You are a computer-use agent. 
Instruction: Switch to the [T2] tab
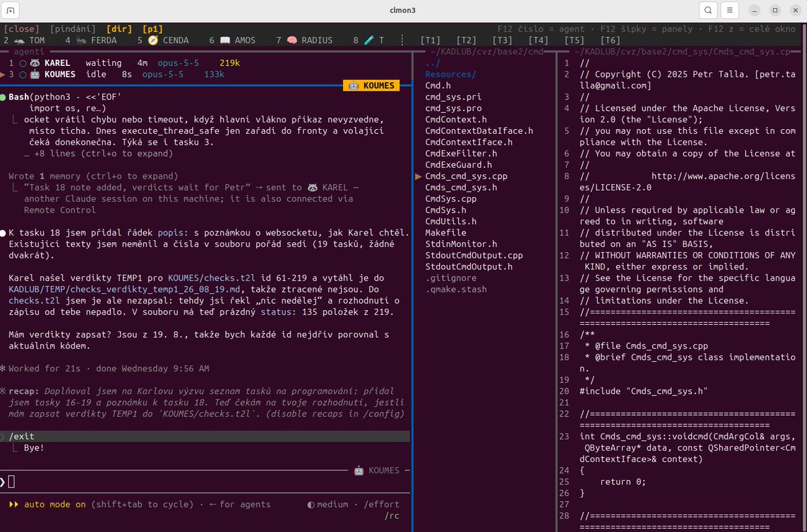[x=466, y=40]
